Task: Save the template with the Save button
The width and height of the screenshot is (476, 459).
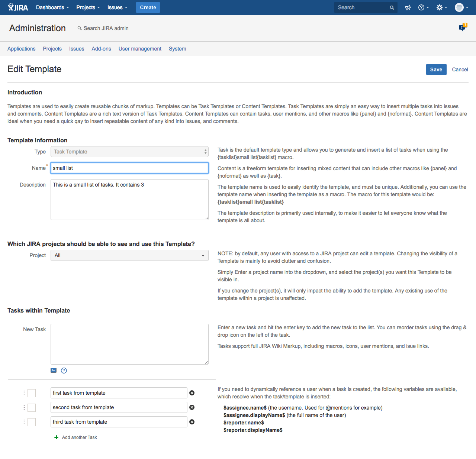Action: pos(436,70)
